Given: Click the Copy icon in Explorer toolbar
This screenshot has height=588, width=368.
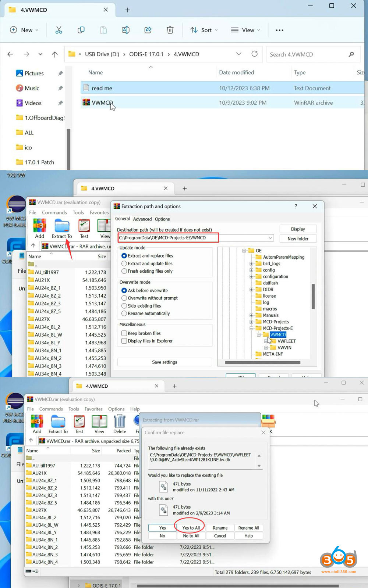Looking at the screenshot, I should (81, 30).
